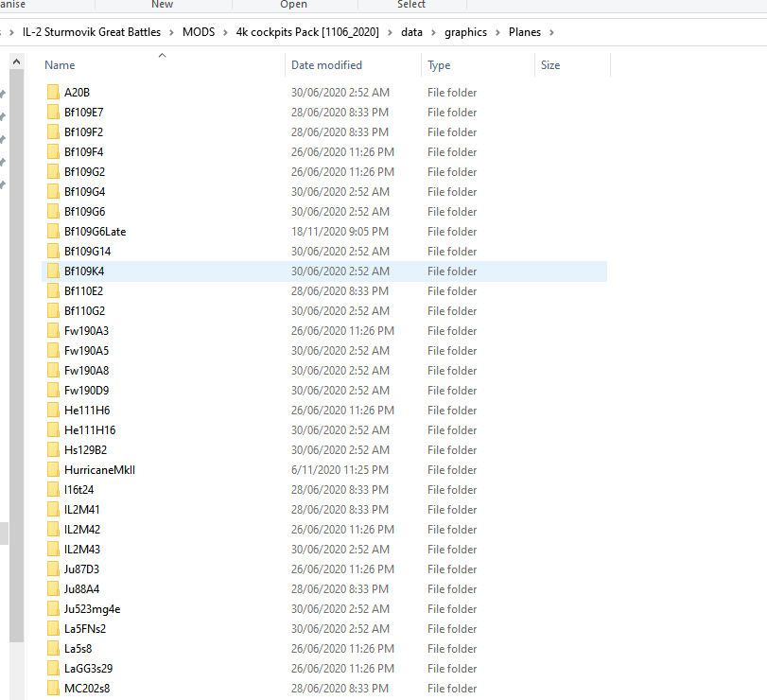767x700 pixels.
Task: Open the HurricaneMkII folder icon
Action: point(54,469)
